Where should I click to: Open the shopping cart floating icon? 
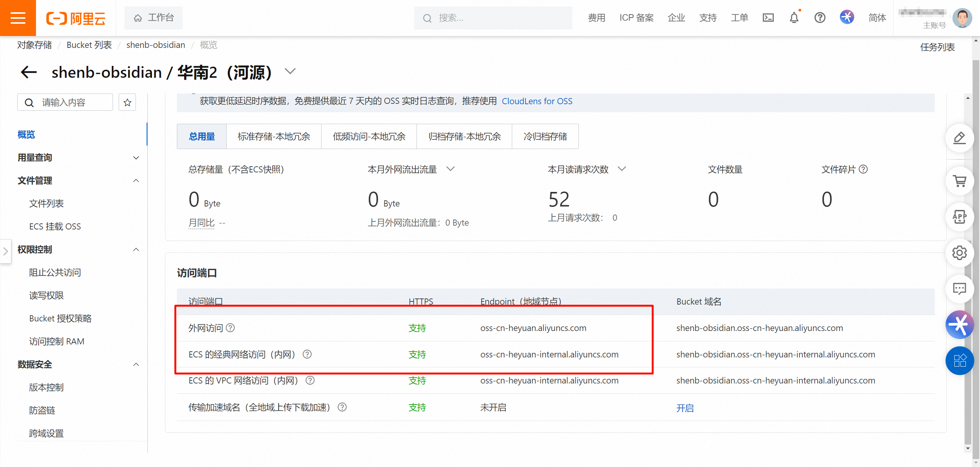[959, 181]
